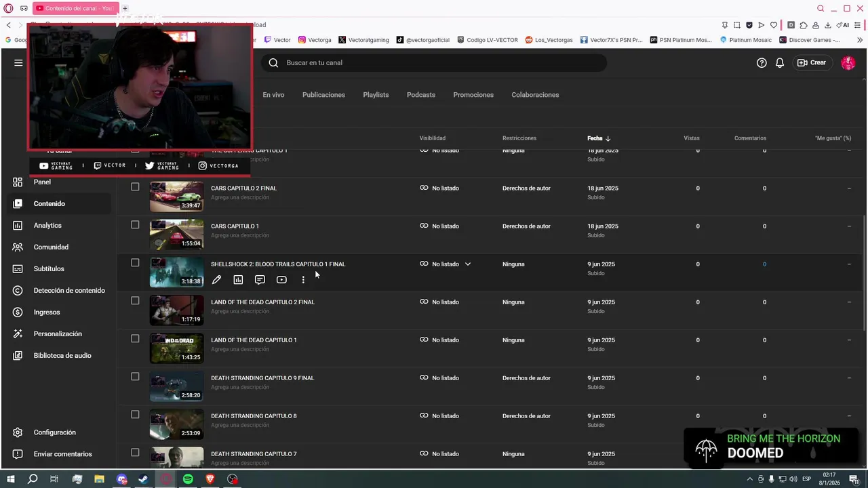Open a new browser tab with plus
Screen dimensions: 868x488
[x=125, y=8]
